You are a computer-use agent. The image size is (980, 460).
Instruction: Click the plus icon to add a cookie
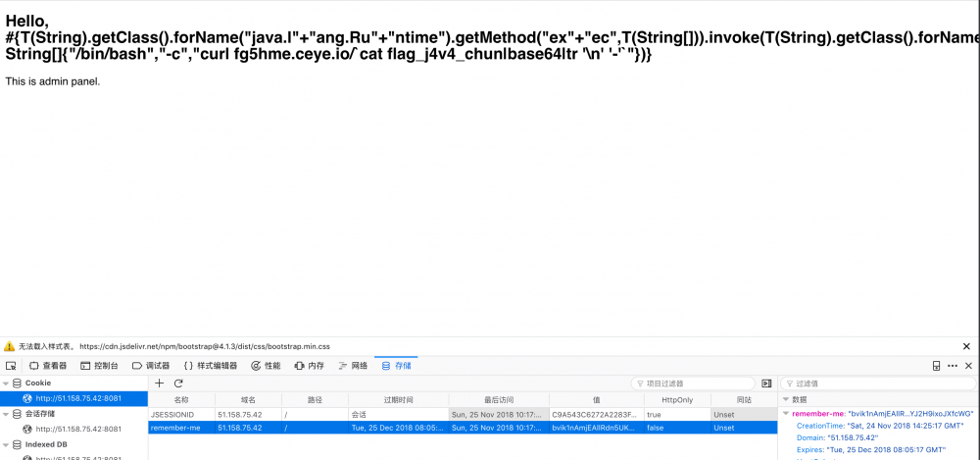(x=160, y=383)
